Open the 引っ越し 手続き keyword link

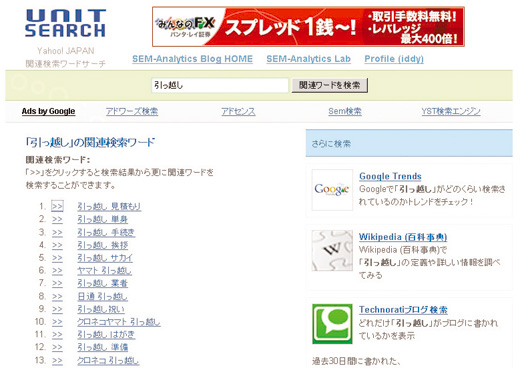coord(106,232)
